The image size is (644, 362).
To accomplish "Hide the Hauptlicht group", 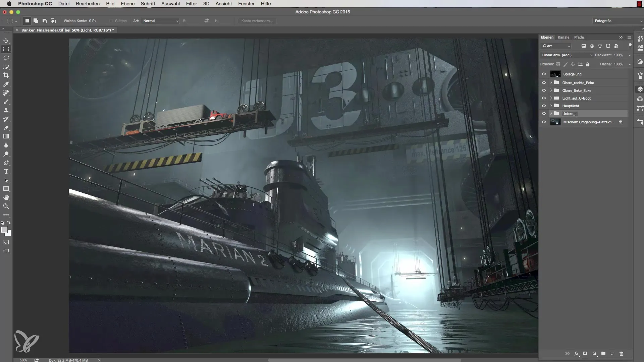I will pyautogui.click(x=544, y=106).
